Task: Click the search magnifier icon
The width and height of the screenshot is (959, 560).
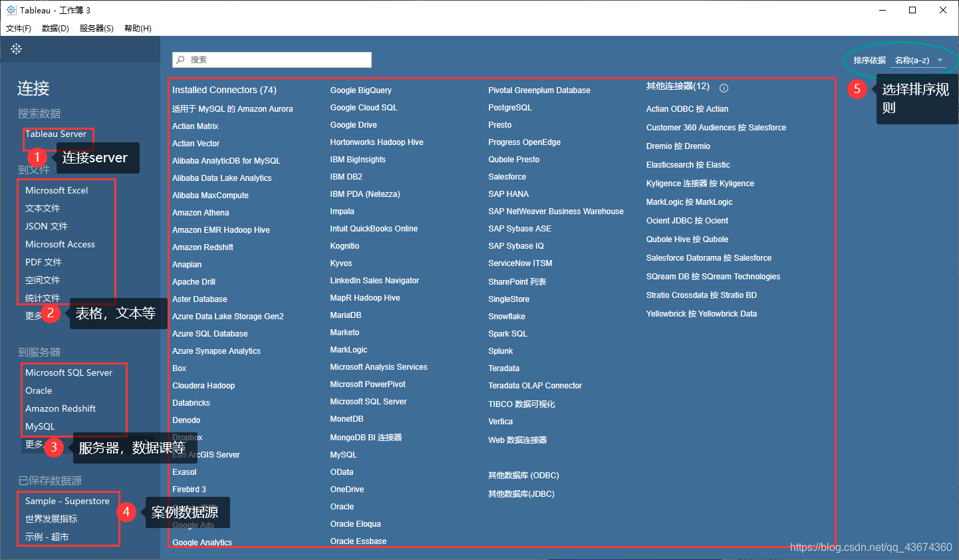Action: [180, 60]
